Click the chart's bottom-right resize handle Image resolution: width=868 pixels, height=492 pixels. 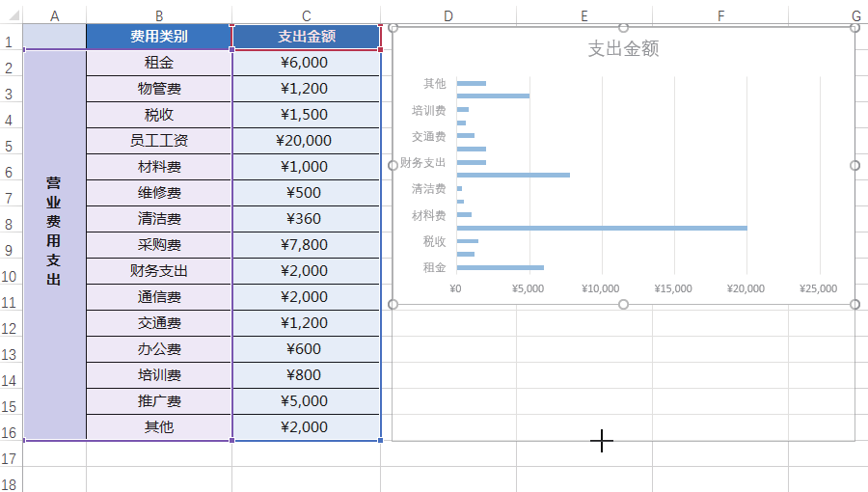coord(854,304)
